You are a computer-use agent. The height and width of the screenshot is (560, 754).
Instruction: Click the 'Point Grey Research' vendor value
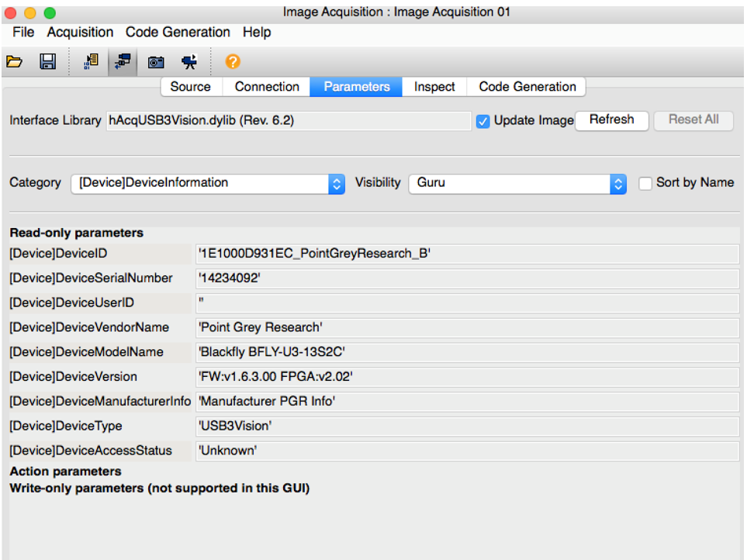[468, 328]
